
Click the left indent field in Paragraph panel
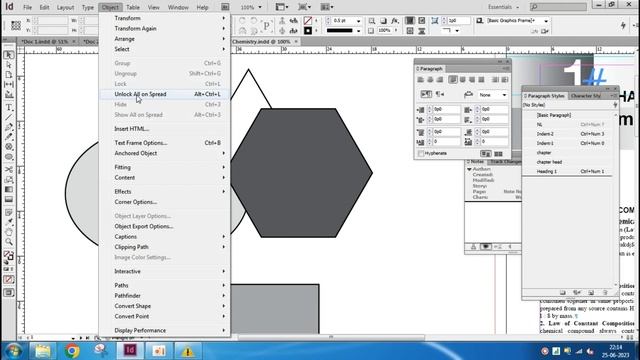446,109
